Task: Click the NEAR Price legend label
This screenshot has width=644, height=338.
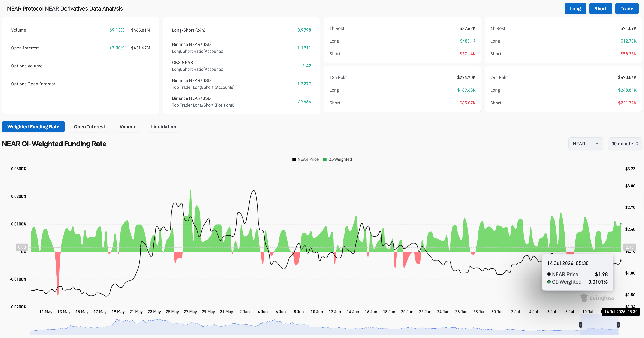Action: [308, 159]
